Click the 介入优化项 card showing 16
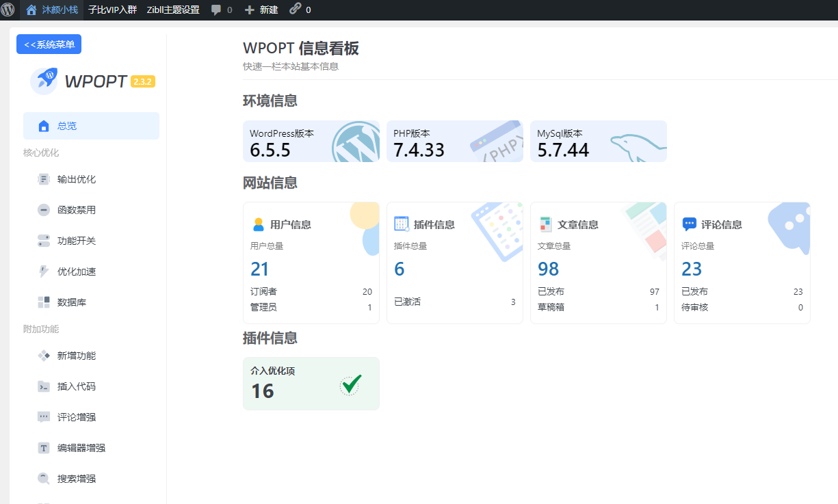The width and height of the screenshot is (838, 504). coord(311,383)
